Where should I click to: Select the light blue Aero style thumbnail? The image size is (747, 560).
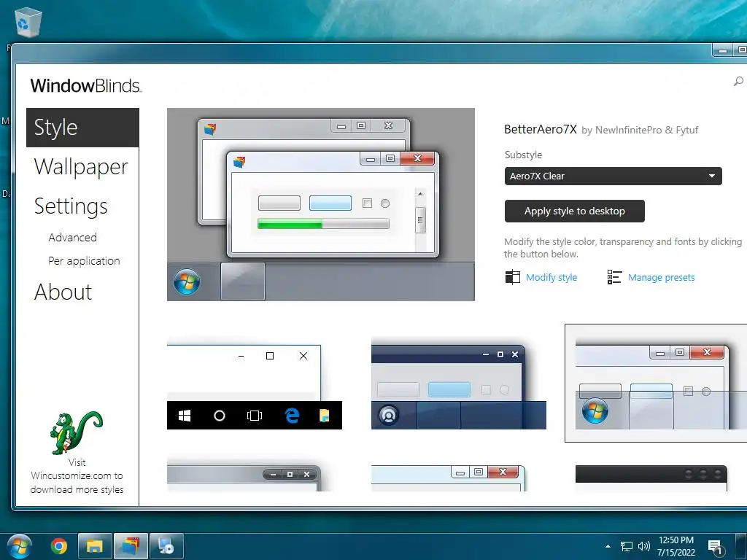[x=449, y=478]
